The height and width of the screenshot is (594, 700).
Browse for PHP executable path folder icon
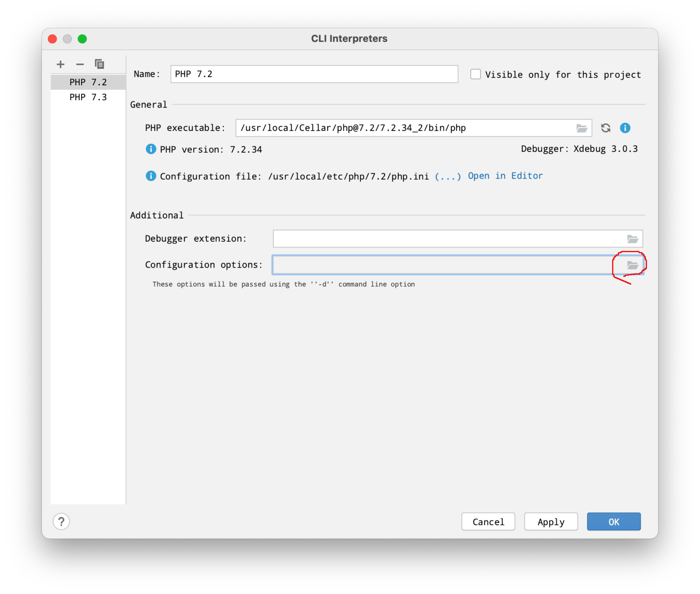[582, 128]
